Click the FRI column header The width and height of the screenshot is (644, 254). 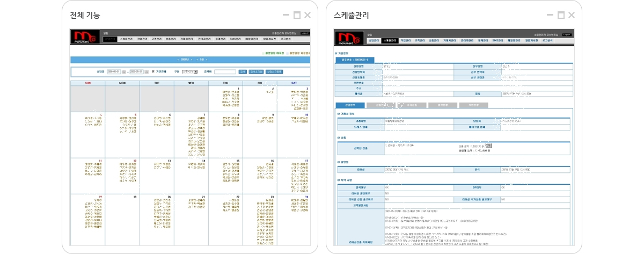point(260,83)
